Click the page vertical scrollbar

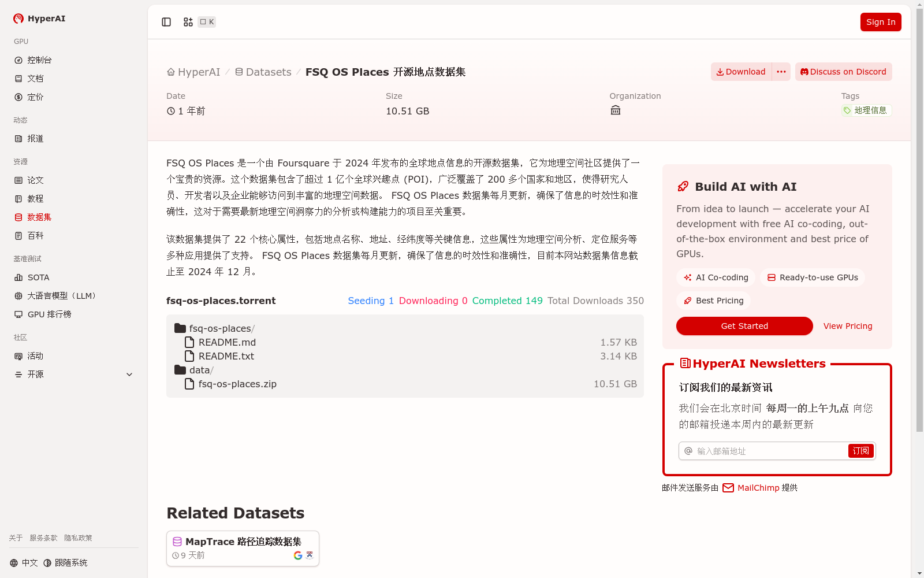(x=919, y=220)
